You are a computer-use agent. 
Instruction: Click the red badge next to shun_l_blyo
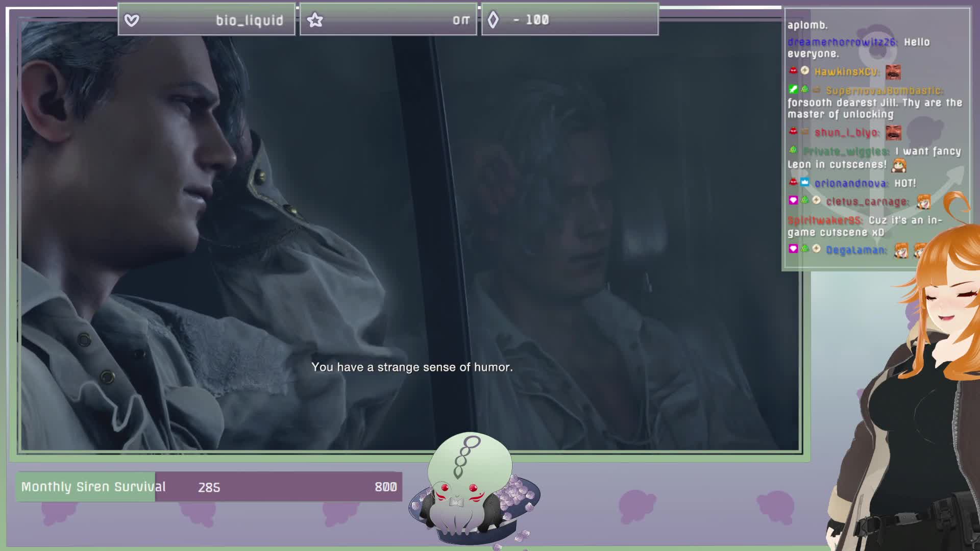coord(793,132)
